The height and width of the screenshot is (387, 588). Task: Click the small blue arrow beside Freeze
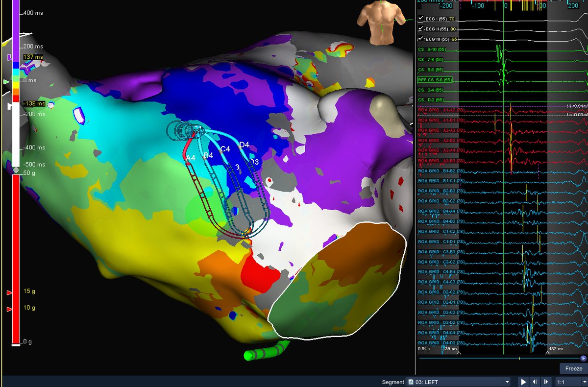585,358
